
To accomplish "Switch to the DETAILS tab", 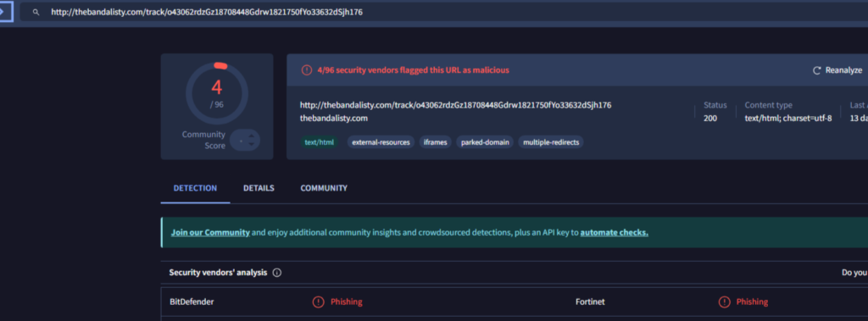I will (259, 188).
